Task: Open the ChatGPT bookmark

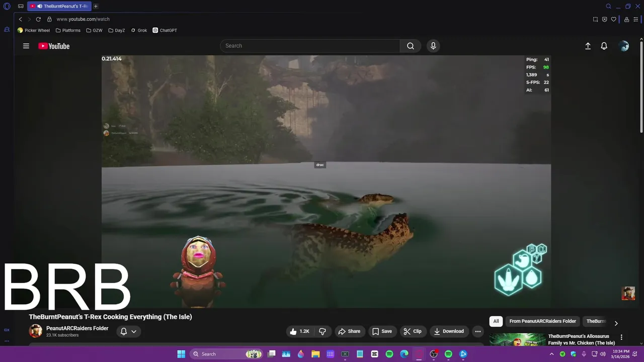Action: (165, 30)
